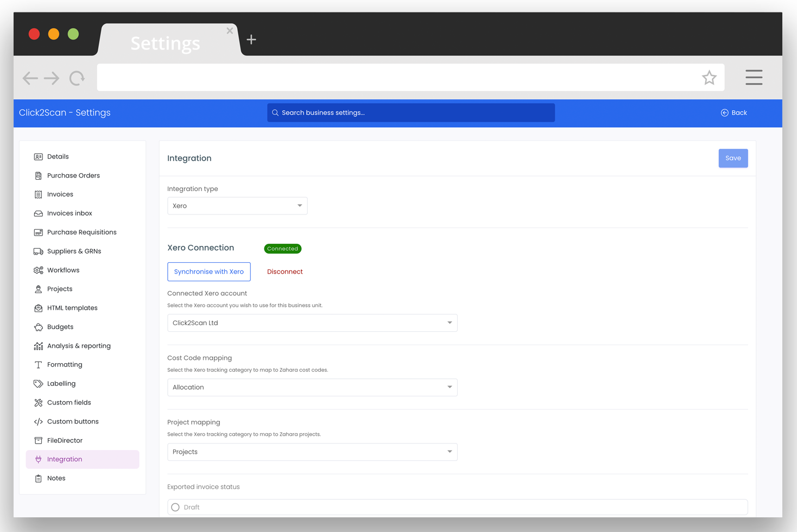Click the business settings search field
797x532 pixels.
tap(410, 112)
